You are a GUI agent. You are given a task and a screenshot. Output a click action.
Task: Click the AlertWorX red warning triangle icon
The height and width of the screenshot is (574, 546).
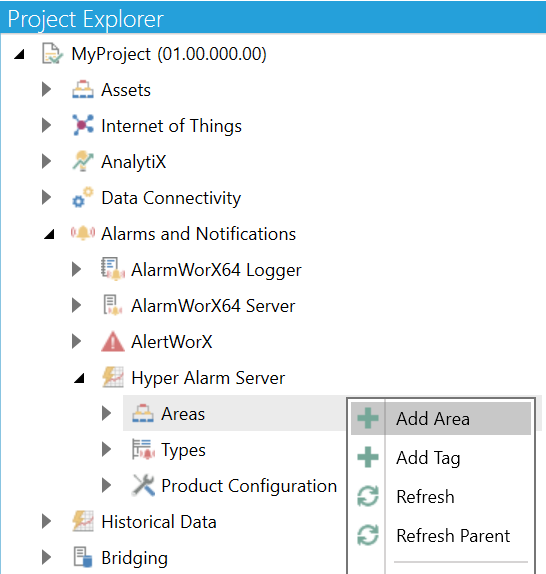pos(113,341)
